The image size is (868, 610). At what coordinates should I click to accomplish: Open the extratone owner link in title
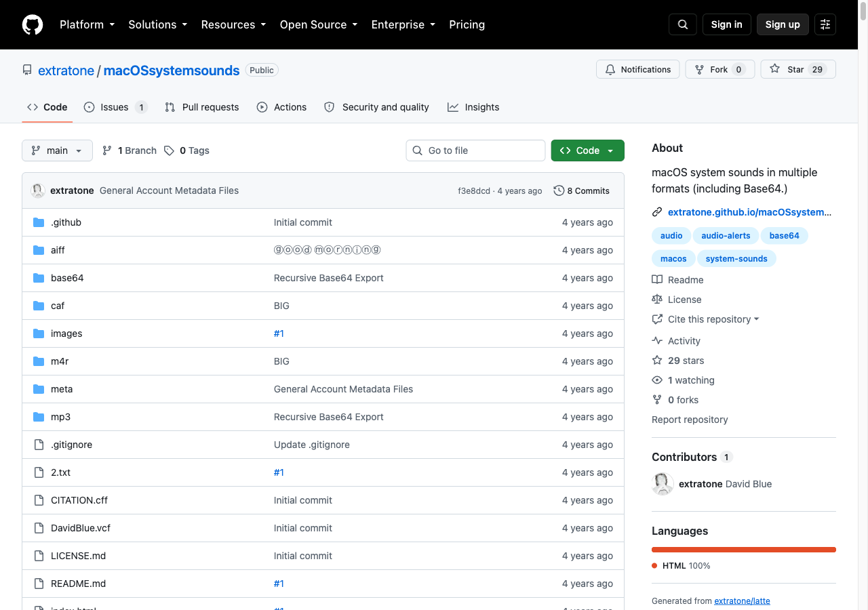(66, 70)
